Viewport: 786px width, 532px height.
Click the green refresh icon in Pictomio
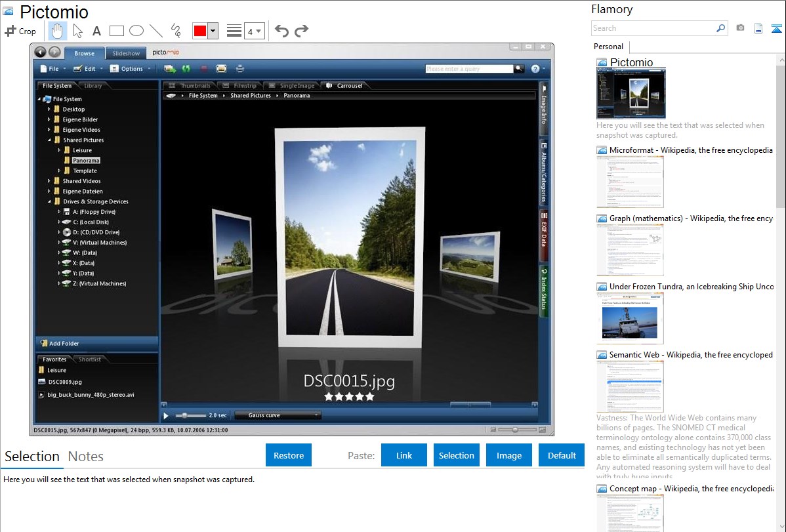point(186,69)
